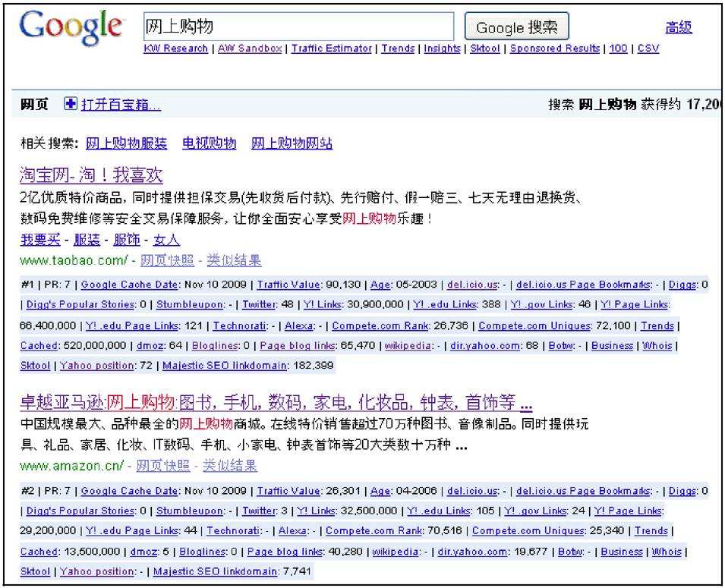Click Compete.com Uniques showing 72,100
This screenshot has height=588, width=725.
pos(534,326)
